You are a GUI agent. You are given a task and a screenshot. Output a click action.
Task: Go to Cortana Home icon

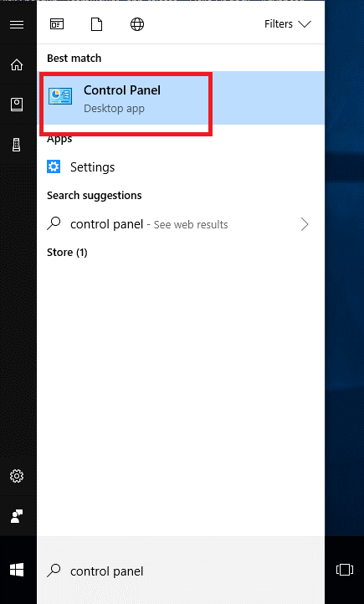(x=17, y=64)
